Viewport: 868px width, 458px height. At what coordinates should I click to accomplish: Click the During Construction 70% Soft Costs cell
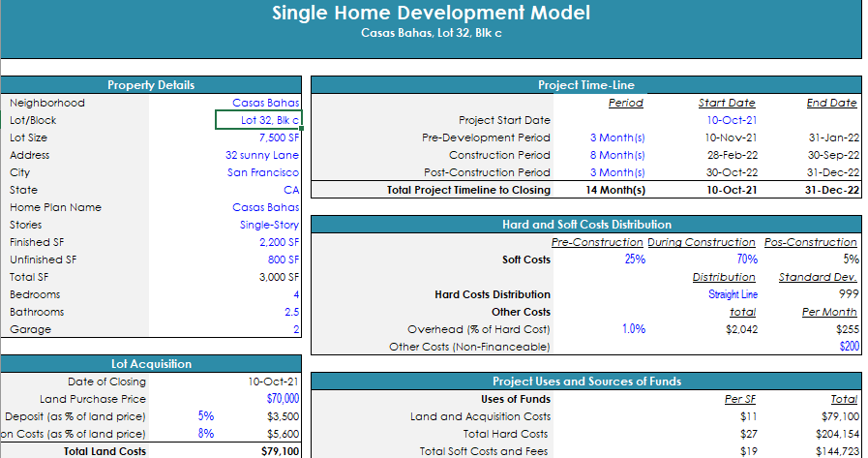tap(746, 260)
